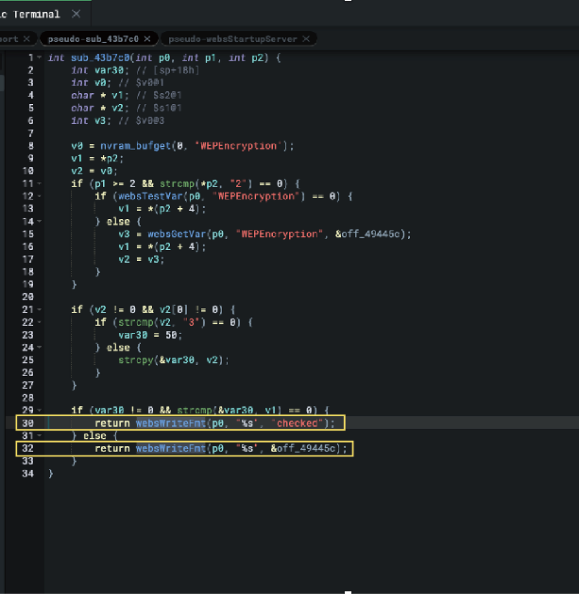Switch to the pseudo-websStartupServer tab
Viewport: 579px width, 594px height.
click(233, 39)
